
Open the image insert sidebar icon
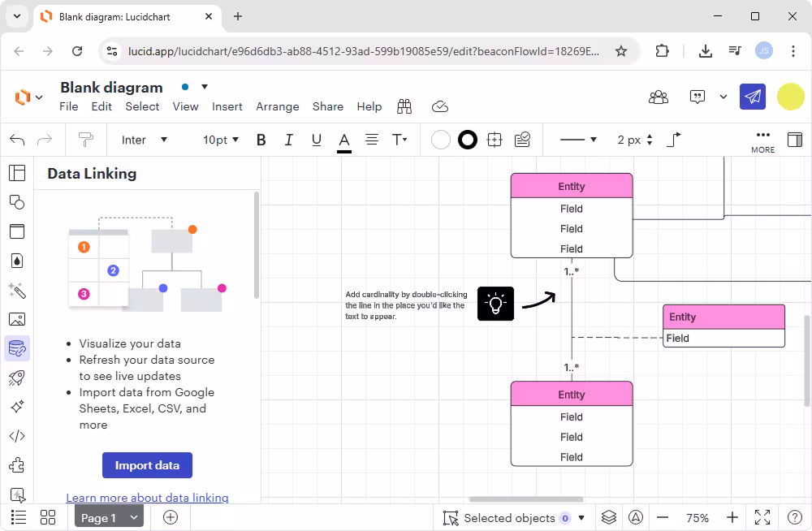tap(17, 319)
